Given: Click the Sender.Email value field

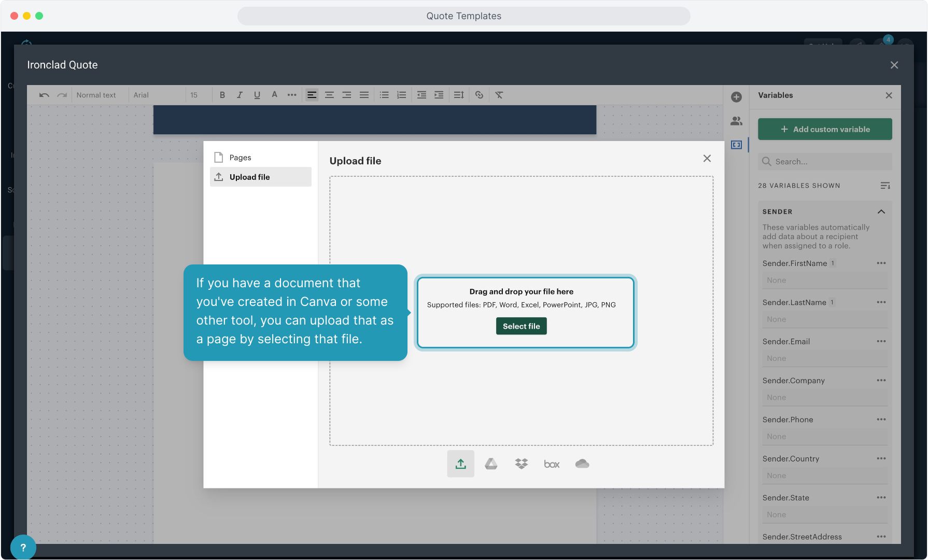Looking at the screenshot, I should (x=825, y=359).
